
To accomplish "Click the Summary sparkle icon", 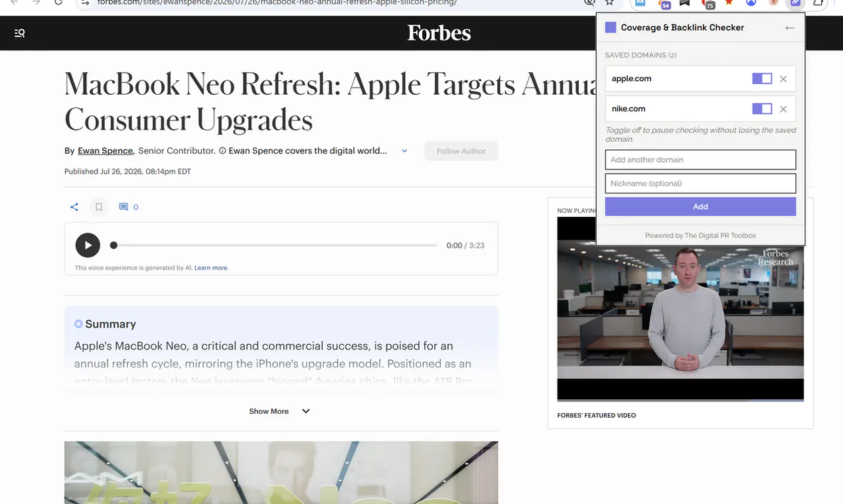I will coord(78,324).
